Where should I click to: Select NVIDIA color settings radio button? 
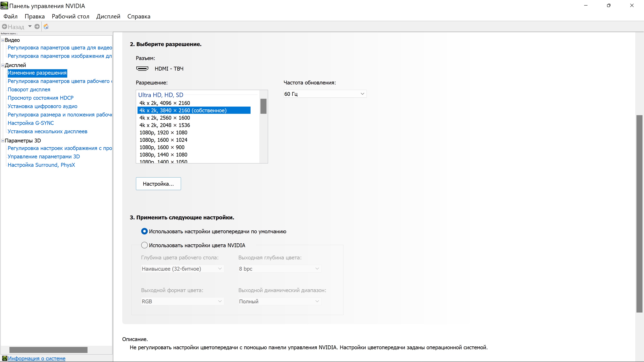(144, 245)
